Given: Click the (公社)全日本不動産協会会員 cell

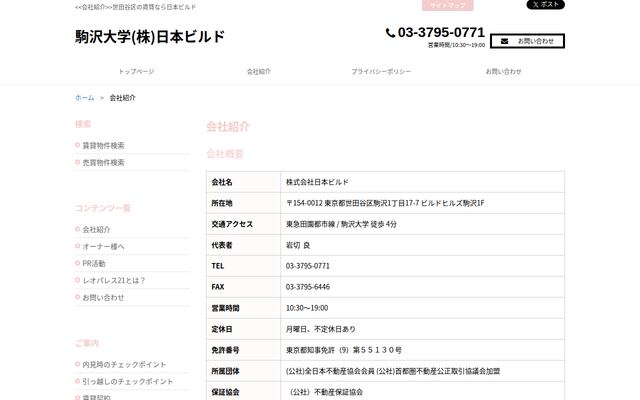Looking at the screenshot, I should click(422, 371).
